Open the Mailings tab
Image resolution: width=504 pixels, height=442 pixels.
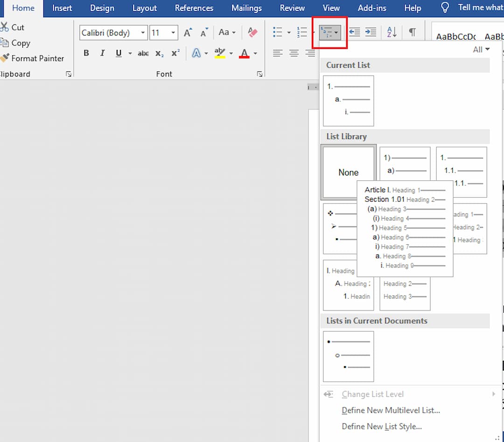click(246, 8)
